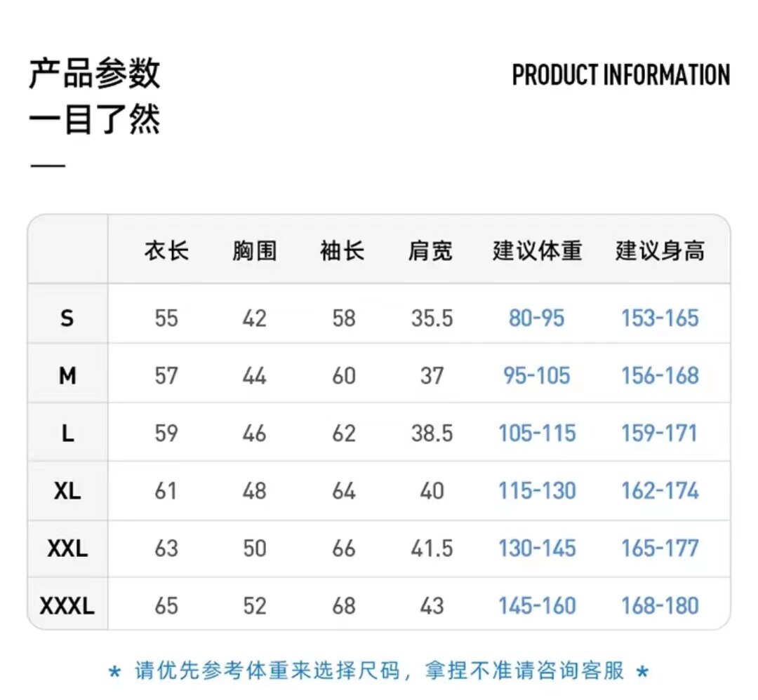Click weight range 95-105
The width and height of the screenshot is (758, 700).
[537, 376]
